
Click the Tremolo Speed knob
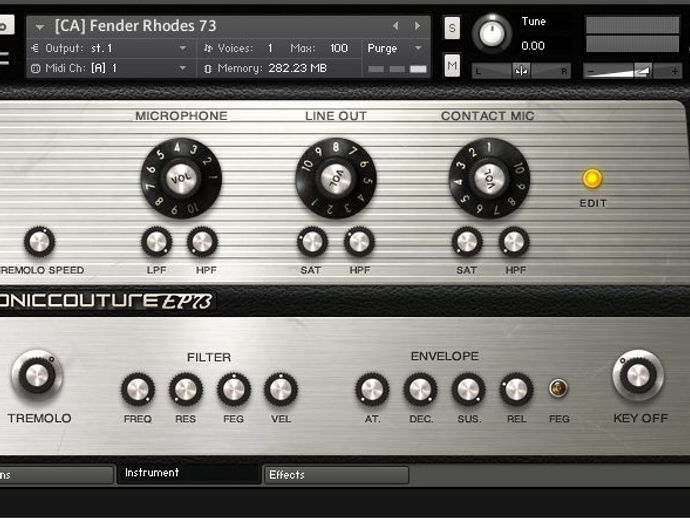coord(39,242)
